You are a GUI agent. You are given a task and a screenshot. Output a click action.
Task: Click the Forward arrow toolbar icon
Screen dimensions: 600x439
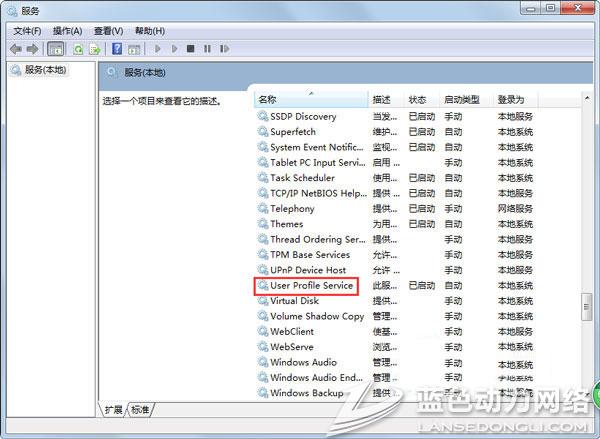pos(33,48)
